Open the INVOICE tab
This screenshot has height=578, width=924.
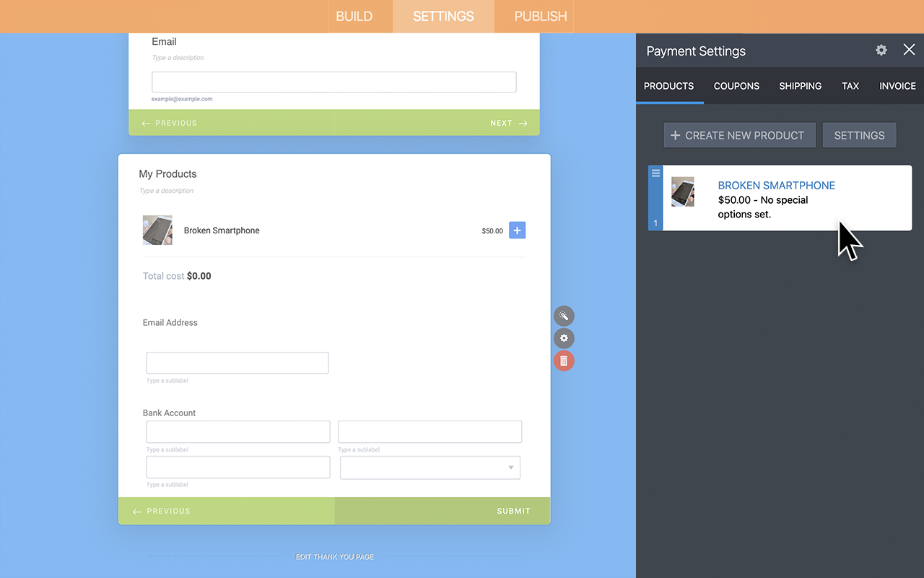(897, 86)
